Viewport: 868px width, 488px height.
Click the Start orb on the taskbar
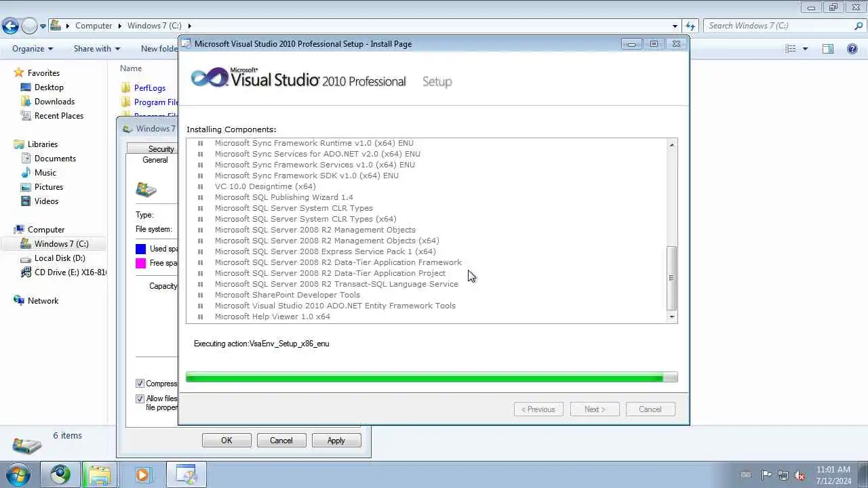[18, 474]
